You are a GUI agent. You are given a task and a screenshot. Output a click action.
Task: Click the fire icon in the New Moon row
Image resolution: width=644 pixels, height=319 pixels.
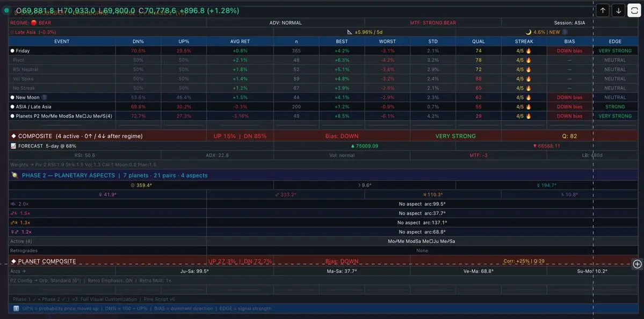[528, 98]
